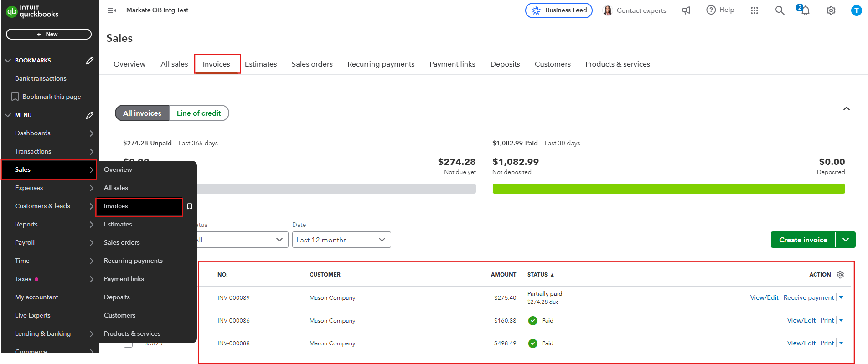Open the Help question mark icon
This screenshot has width=868, height=364.
point(711,10)
